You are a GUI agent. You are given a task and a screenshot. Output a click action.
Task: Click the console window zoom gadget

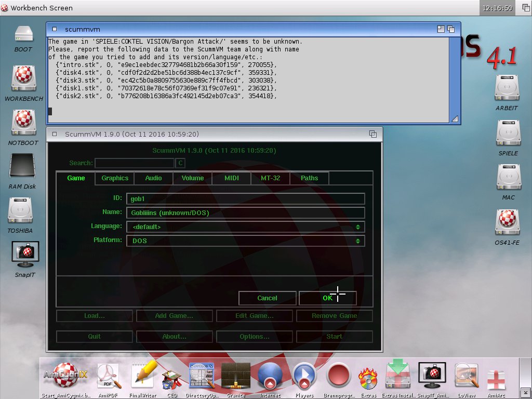(441, 29)
